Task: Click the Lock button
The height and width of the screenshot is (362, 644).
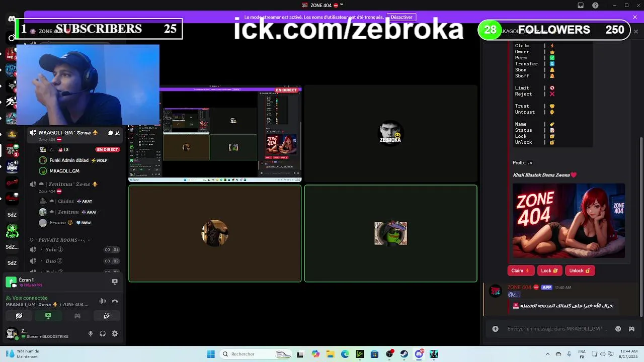Action: tap(549, 270)
